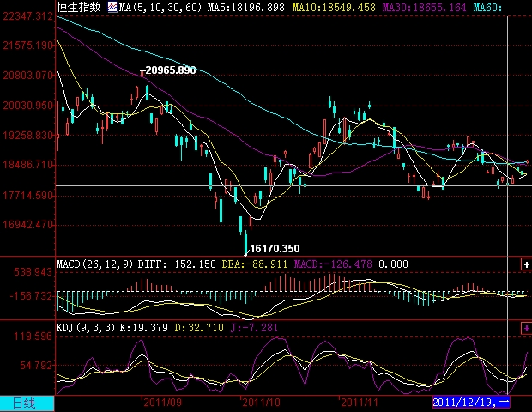Click the -156.732 MACD axis label
Image resolution: width=532 pixels, height=412 pixels.
(x=31, y=296)
